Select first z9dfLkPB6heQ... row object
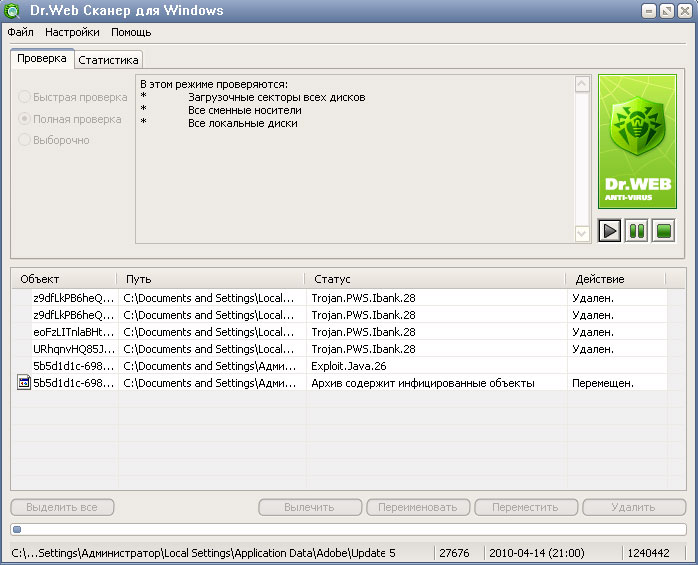The image size is (698, 565). [73, 298]
